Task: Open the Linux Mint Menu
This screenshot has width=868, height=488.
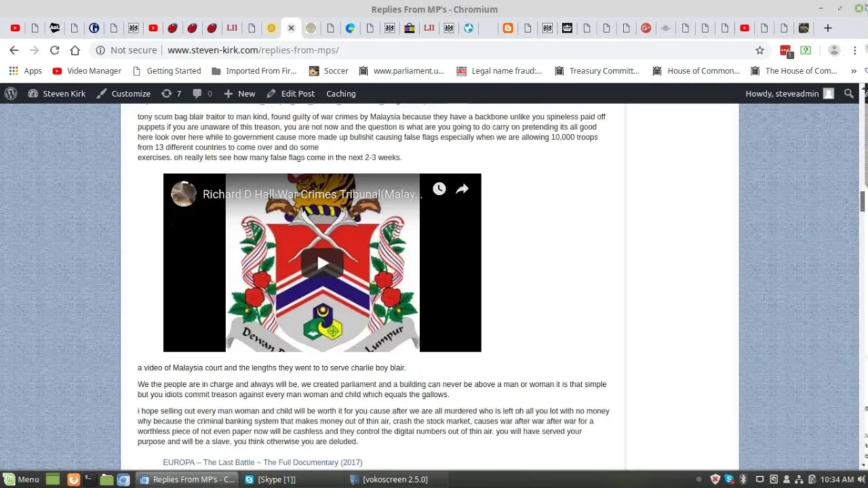Action: point(20,479)
